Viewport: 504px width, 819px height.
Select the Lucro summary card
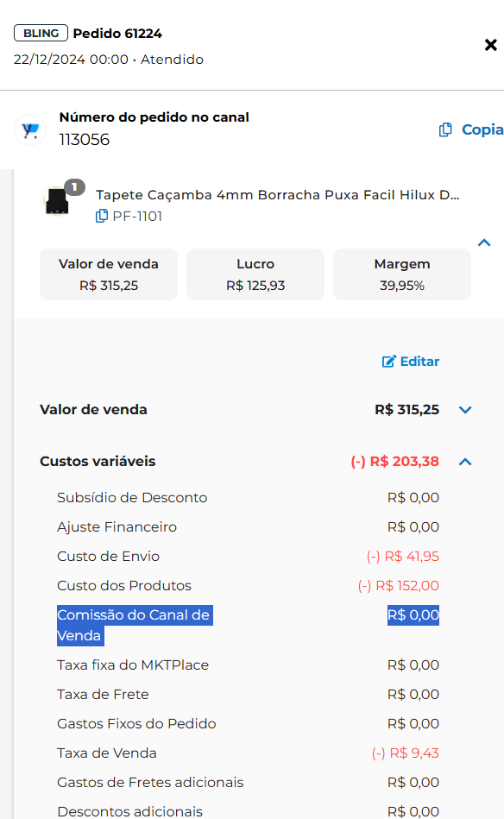[255, 274]
